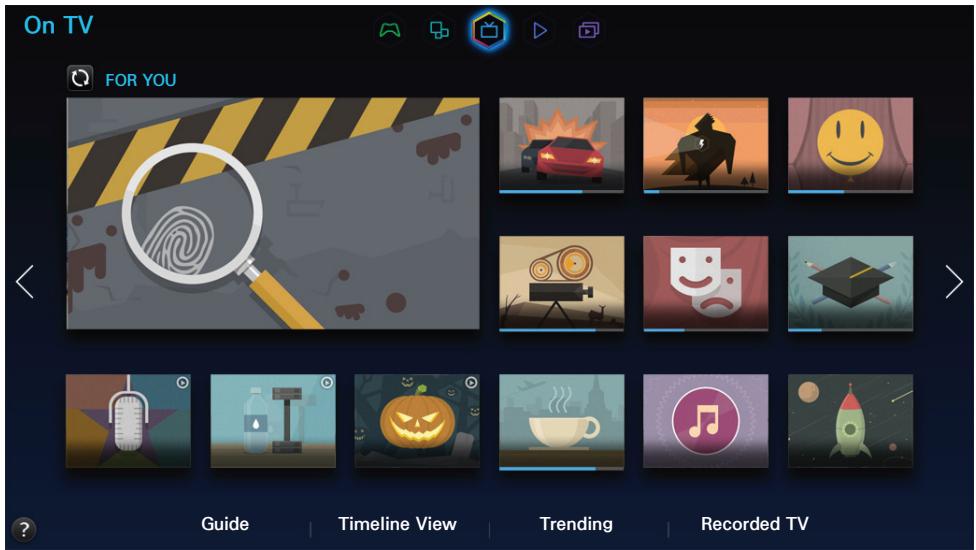Open the Games panel controller icon
Viewport: 976px width, 550px height.
tap(388, 31)
